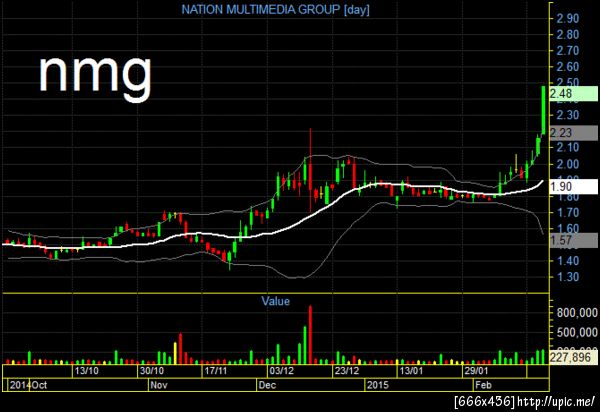The image size is (600, 412).
Task: Click the Nov month label
Action: 159,385
